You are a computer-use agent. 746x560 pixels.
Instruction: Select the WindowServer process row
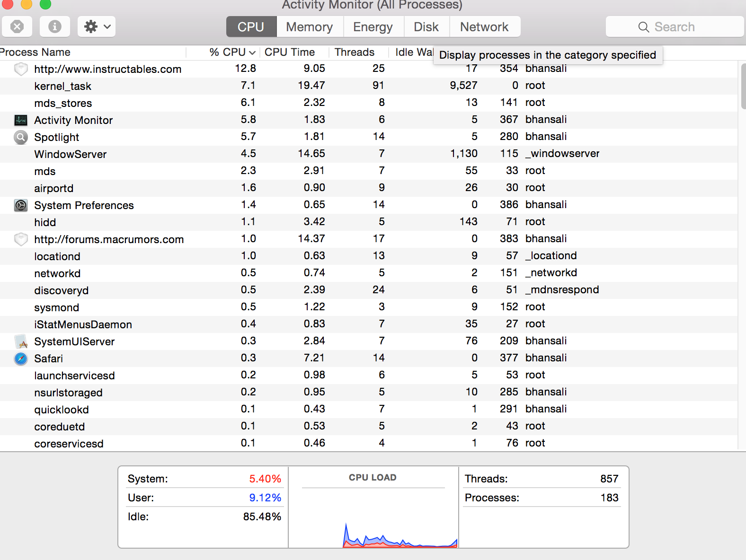tap(369, 154)
